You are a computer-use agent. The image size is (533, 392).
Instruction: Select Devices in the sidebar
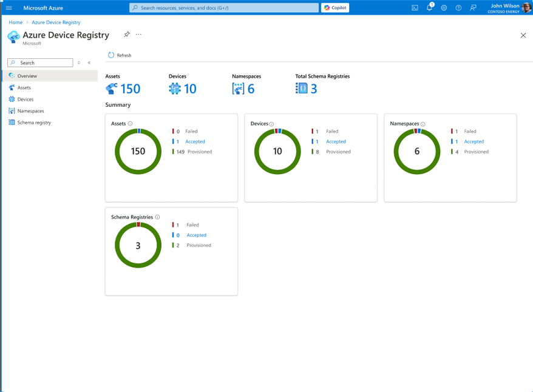click(x=50, y=99)
